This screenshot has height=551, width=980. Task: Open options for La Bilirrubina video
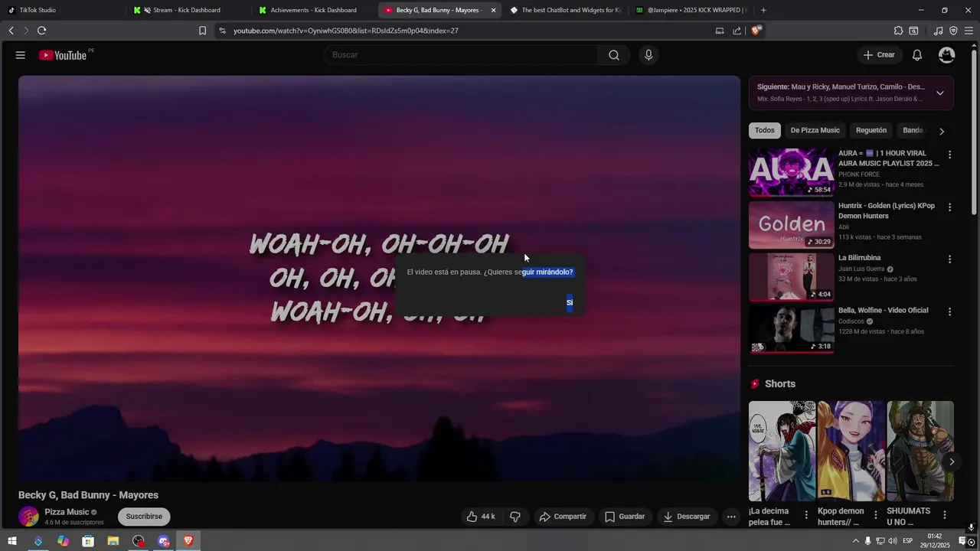coord(950,259)
